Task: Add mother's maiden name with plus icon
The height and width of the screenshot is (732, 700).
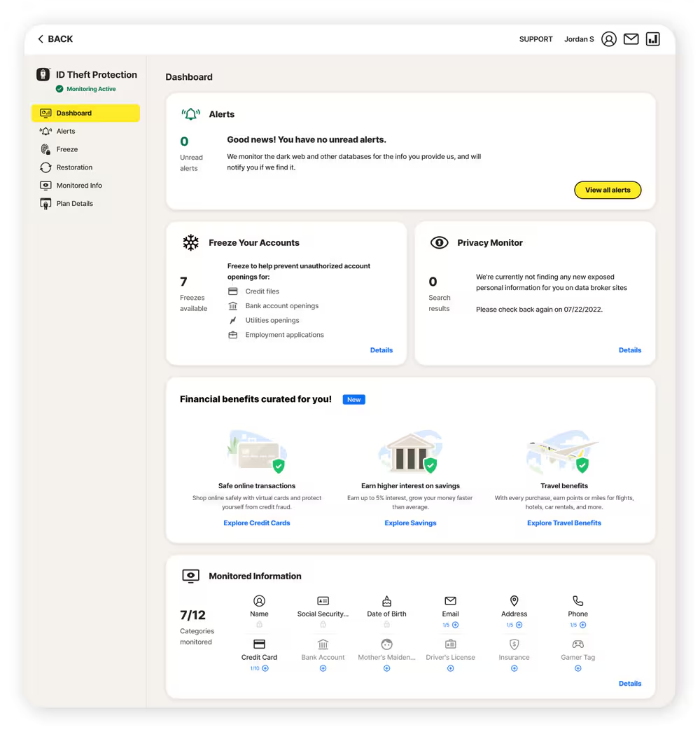Action: 387,668
